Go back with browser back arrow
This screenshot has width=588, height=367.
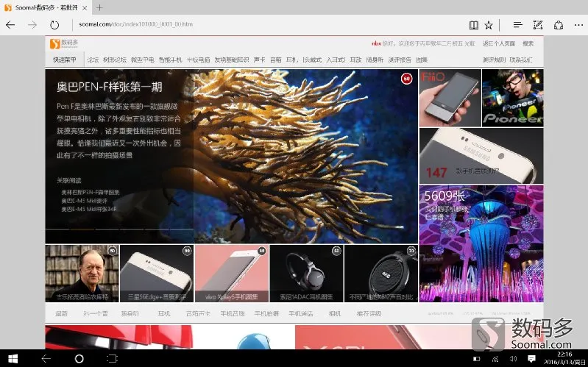pos(10,25)
